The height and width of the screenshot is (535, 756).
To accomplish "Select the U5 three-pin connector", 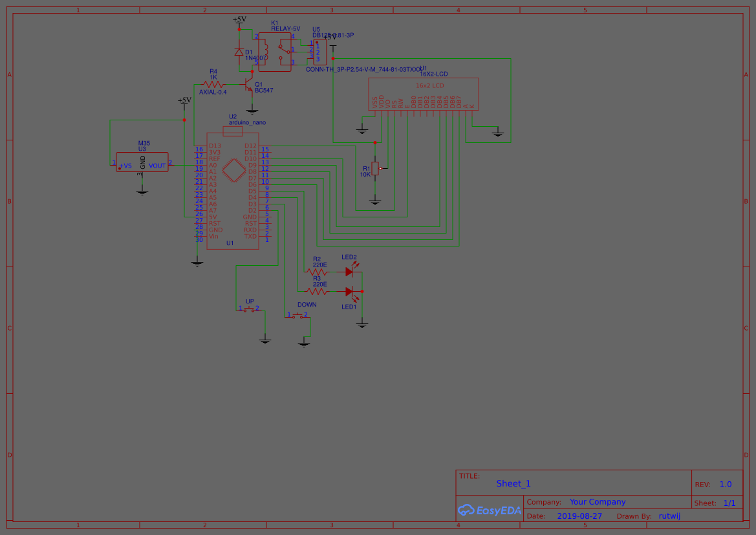I will 318,52.
